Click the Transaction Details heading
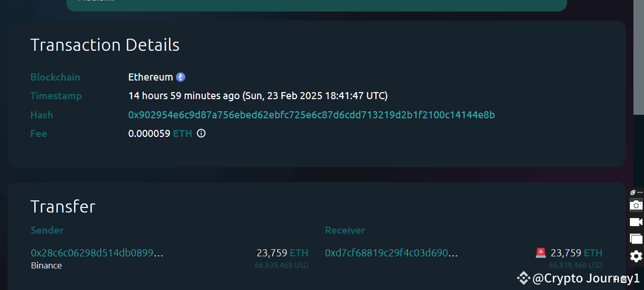Screen dimensions: 644x290 point(105,44)
